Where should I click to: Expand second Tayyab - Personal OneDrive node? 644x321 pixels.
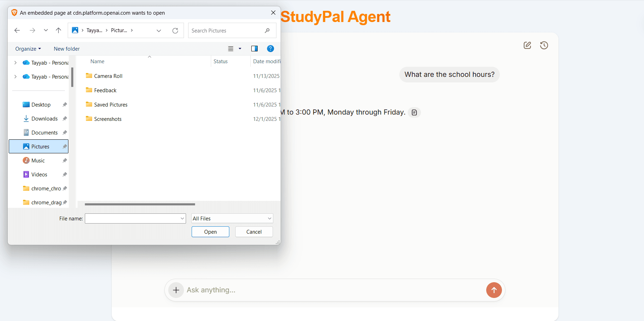[15, 77]
